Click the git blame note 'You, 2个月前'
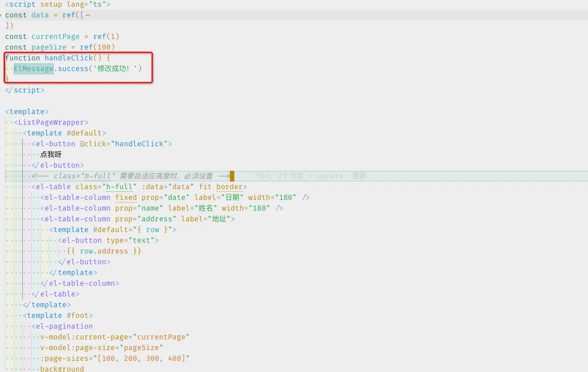 tap(280, 176)
